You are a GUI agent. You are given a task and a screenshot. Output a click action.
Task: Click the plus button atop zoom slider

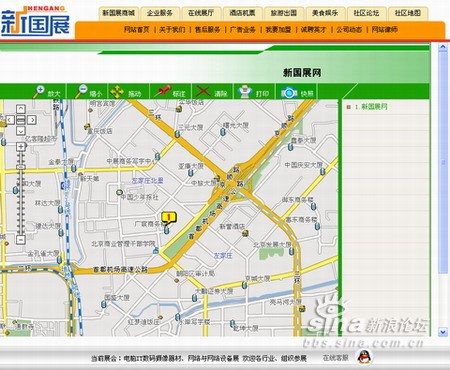point(21,147)
